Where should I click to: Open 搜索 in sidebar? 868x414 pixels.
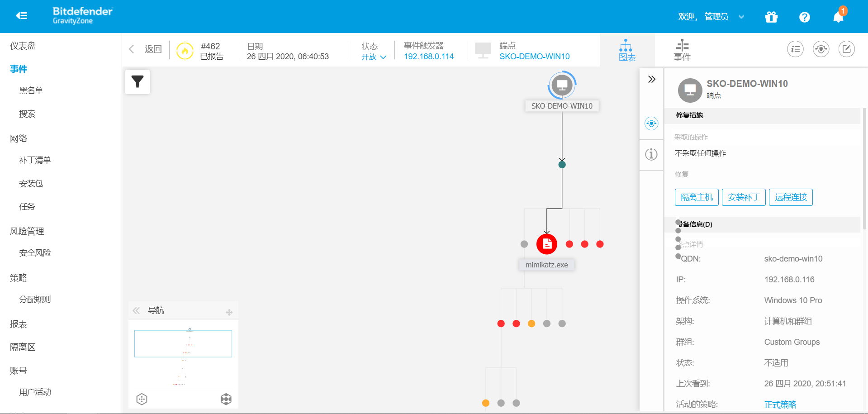pyautogui.click(x=27, y=114)
